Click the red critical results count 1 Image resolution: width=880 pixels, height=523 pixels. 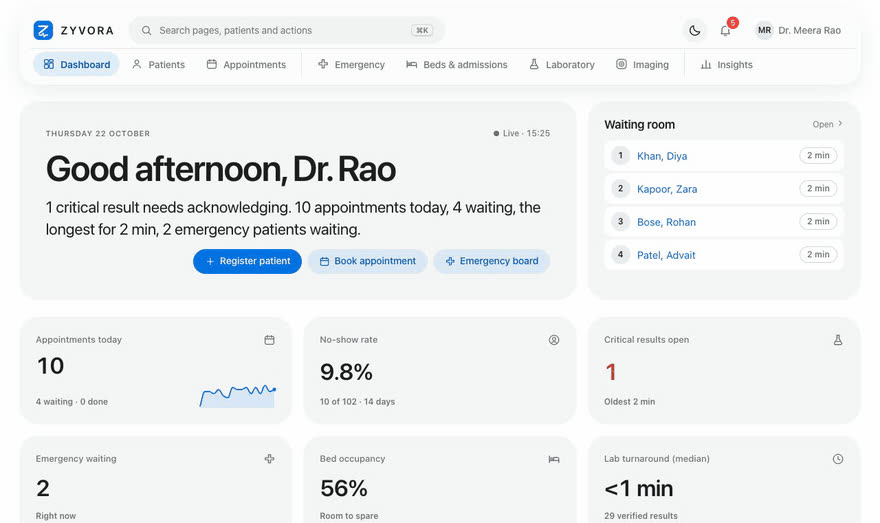click(611, 372)
